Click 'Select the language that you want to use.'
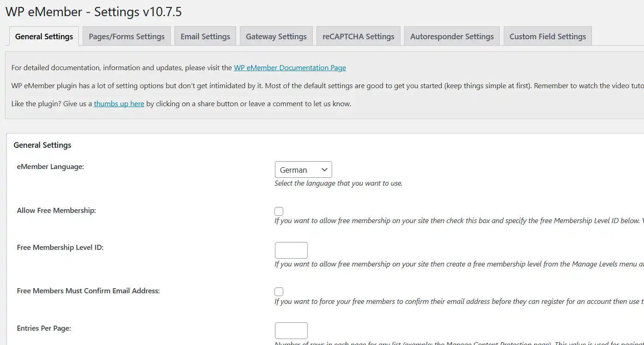Screen dimensions: 644x345 339,183
